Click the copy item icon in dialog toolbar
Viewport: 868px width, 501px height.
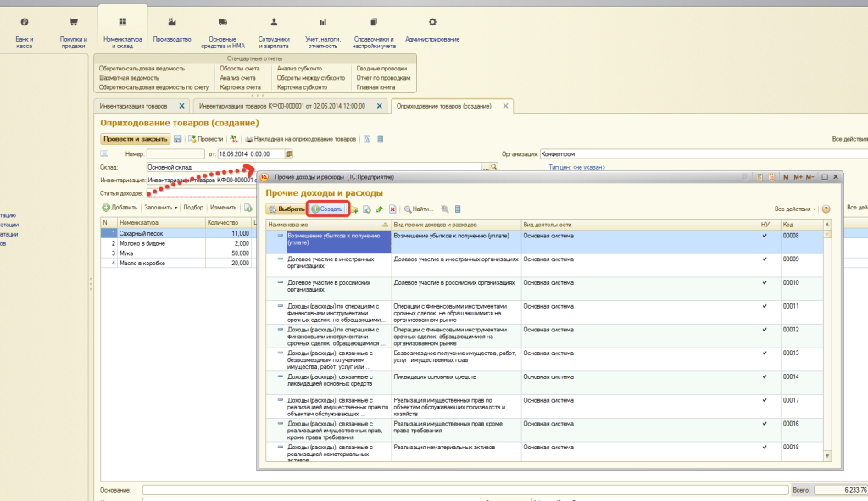pyautogui.click(x=366, y=209)
